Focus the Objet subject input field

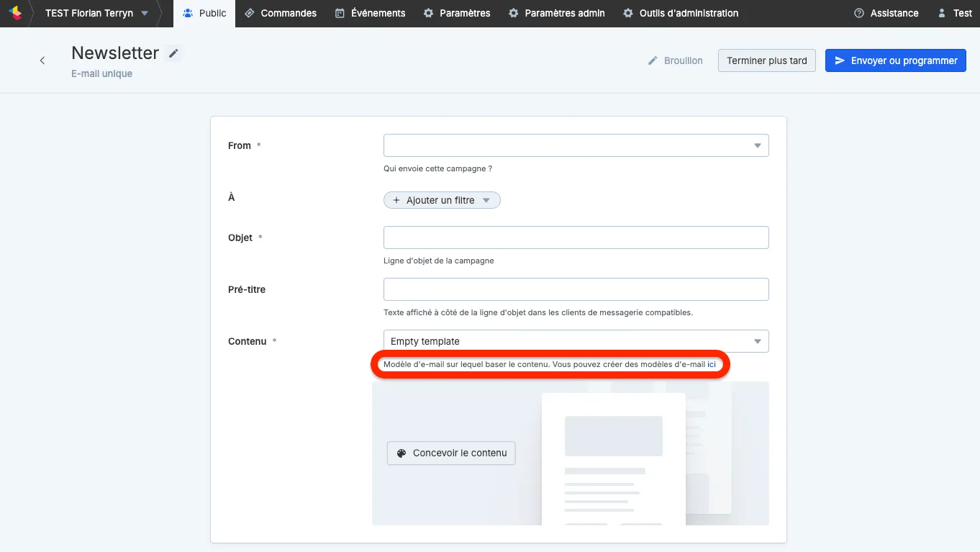[x=576, y=237]
